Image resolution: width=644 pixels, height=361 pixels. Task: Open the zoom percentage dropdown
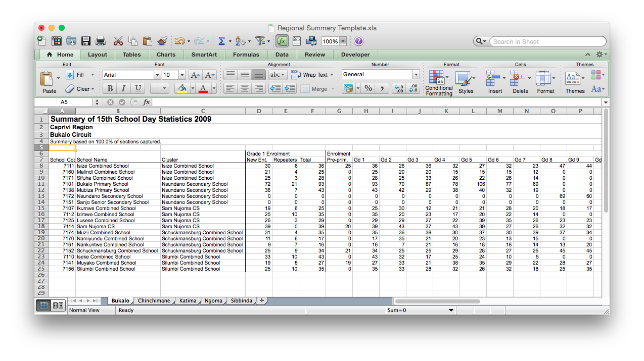(x=343, y=41)
